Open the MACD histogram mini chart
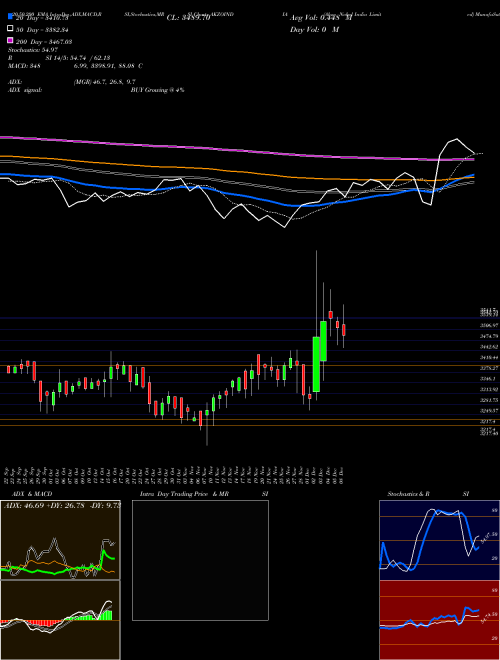Screen dimensions: 500x660 60,620
